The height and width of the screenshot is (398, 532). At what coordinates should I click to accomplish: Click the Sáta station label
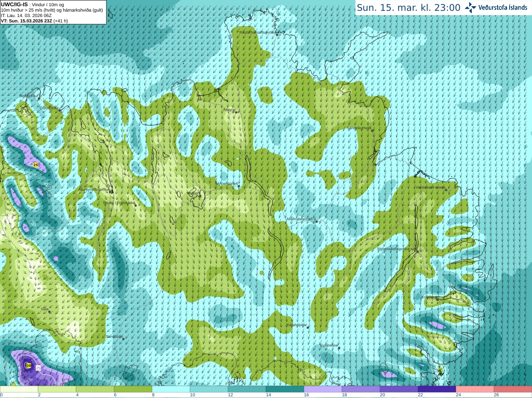point(44,309)
